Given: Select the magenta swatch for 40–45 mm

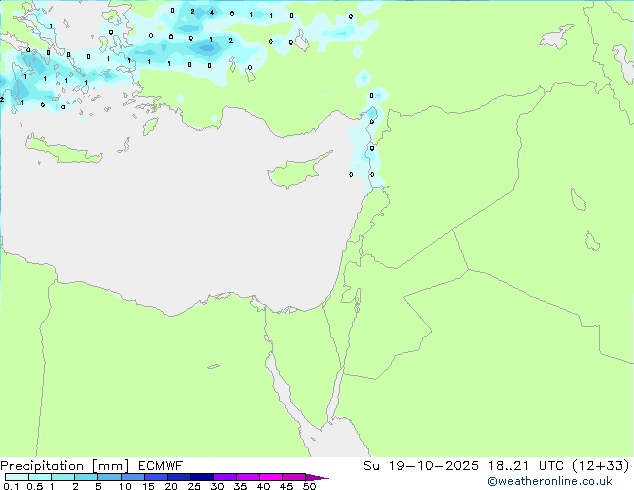Looking at the screenshot, I should (271, 477).
